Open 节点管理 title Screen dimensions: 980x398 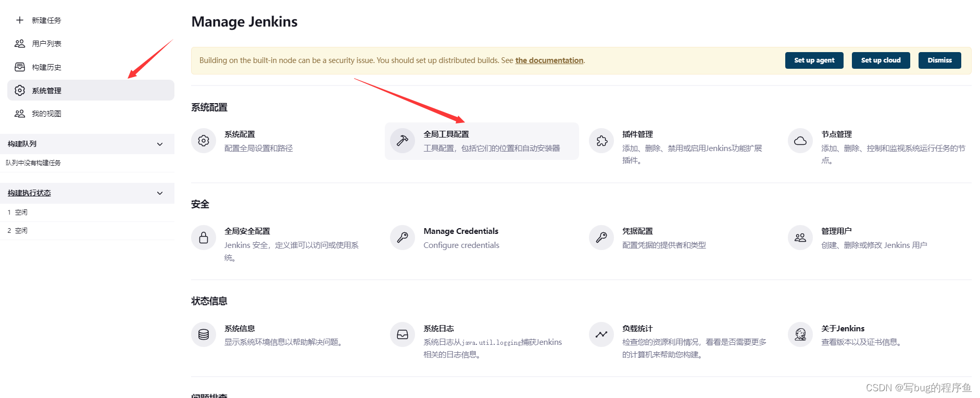(x=836, y=134)
